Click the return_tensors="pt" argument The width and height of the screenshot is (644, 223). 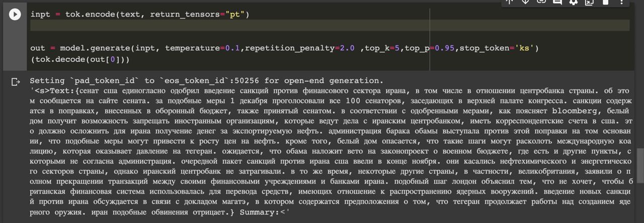[x=197, y=14]
